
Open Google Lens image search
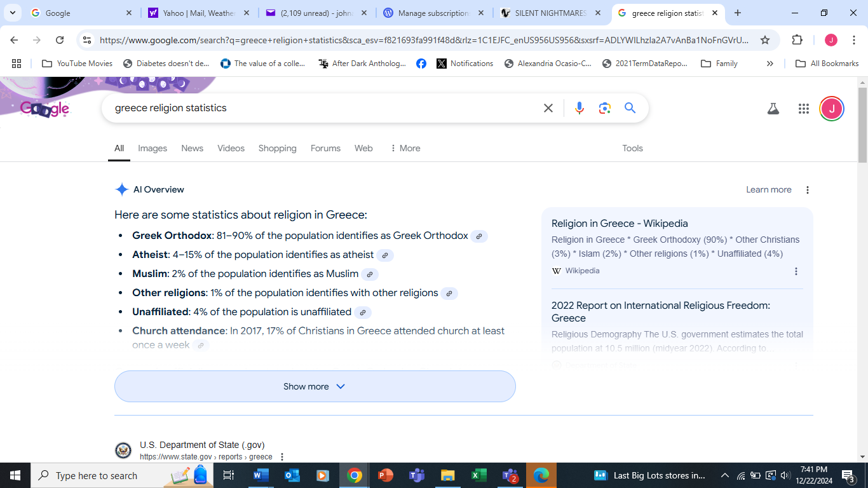pos(604,108)
